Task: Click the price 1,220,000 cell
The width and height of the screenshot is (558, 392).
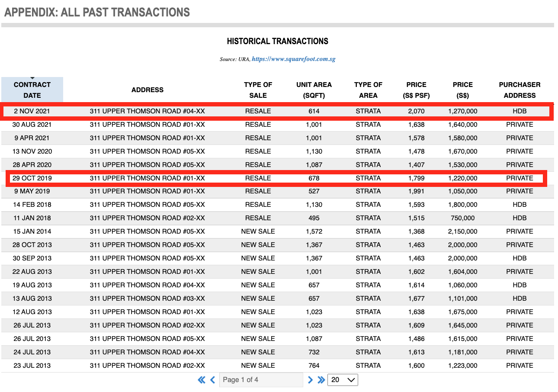Action: (463, 178)
